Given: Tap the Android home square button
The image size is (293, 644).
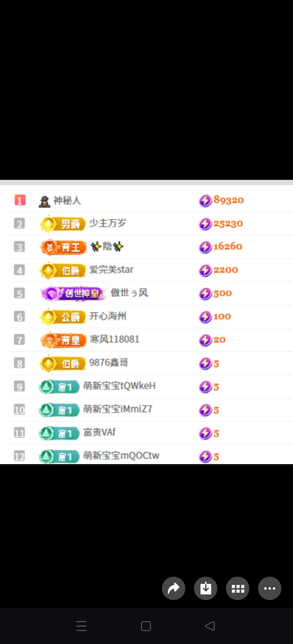Looking at the screenshot, I should (x=146, y=626).
